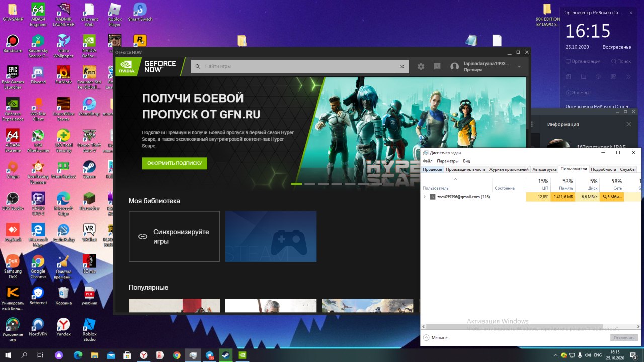This screenshot has height=362, width=644.
Task: Close the Информация panel
Action: coord(628,124)
